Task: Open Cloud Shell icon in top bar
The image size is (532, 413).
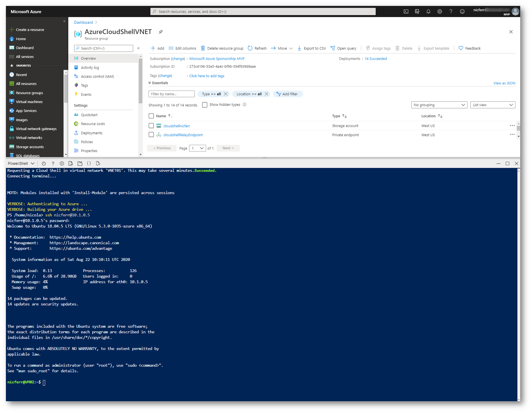Action: tap(406, 12)
